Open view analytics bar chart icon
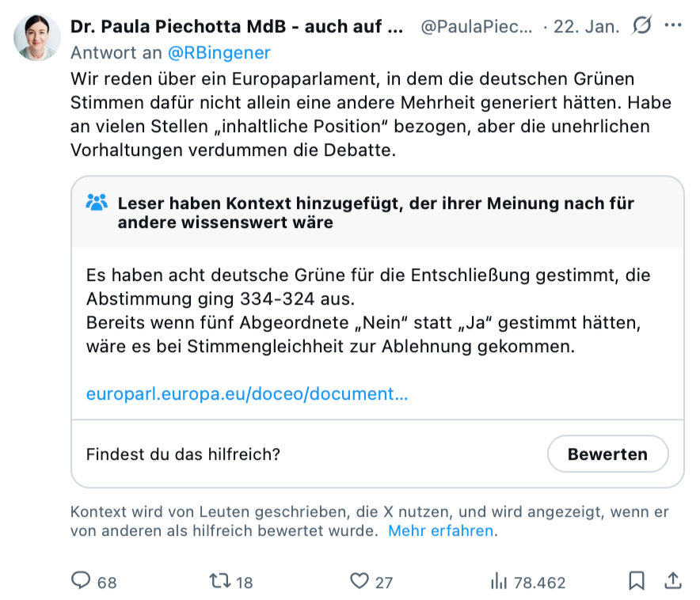 499,582
